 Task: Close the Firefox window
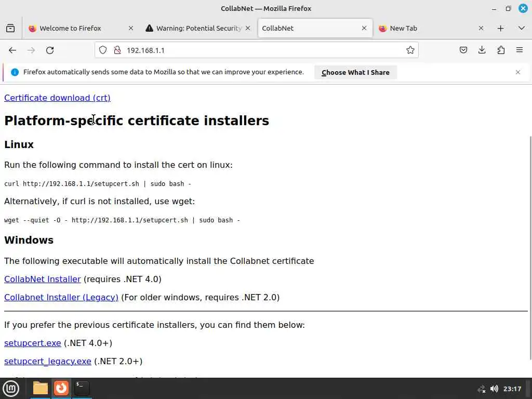pyautogui.click(x=523, y=8)
